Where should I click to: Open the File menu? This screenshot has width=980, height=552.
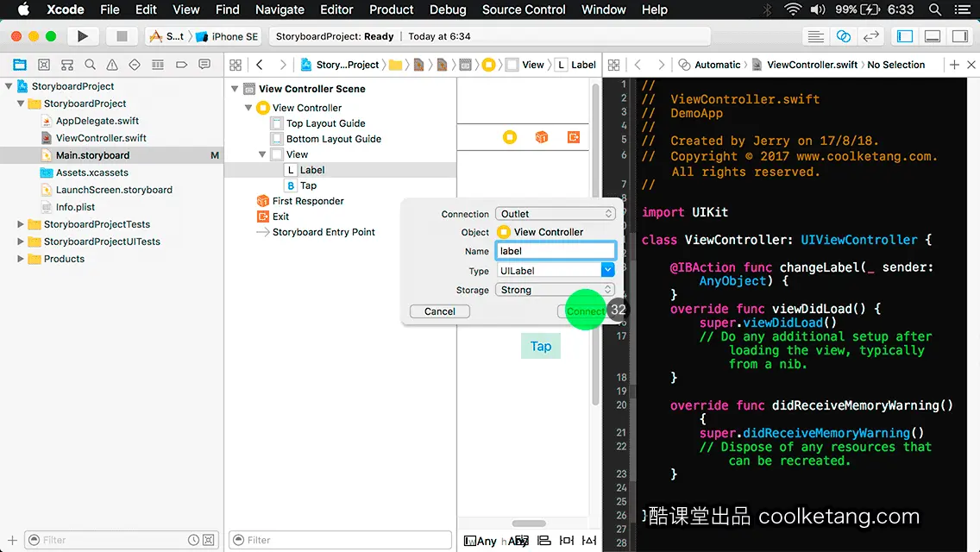click(110, 9)
